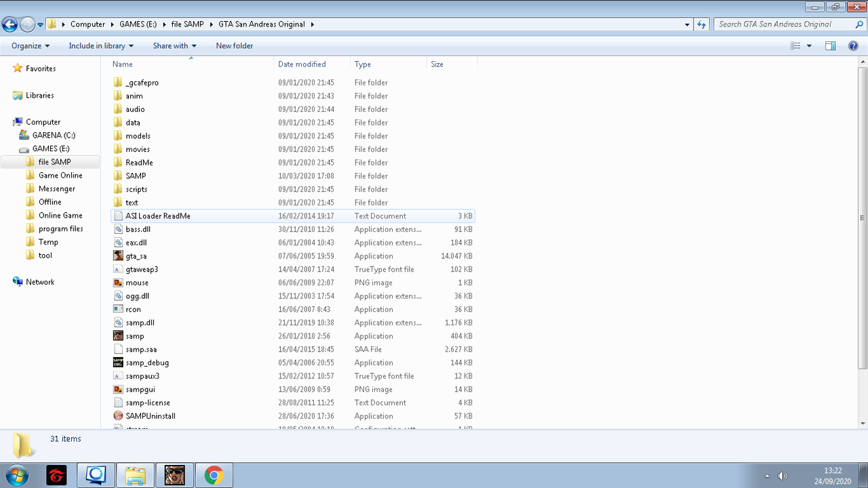Select the Game Online folder in the tree

point(60,176)
